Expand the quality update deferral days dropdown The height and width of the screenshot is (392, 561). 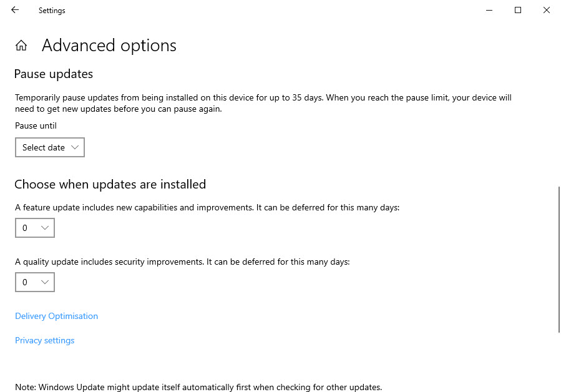click(35, 282)
